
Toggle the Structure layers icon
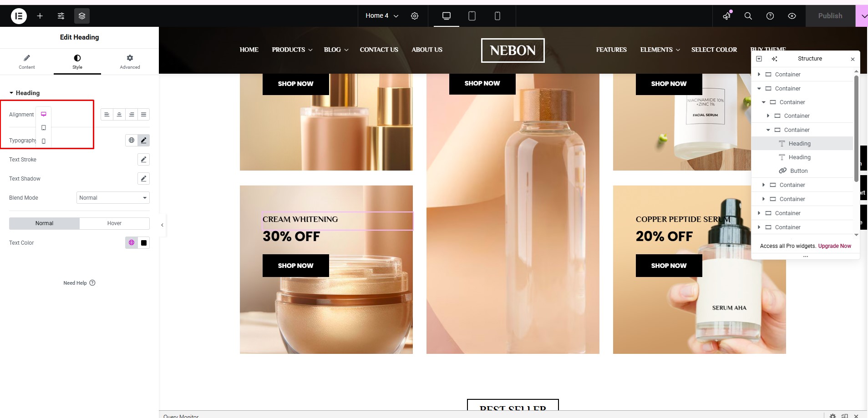(x=82, y=16)
